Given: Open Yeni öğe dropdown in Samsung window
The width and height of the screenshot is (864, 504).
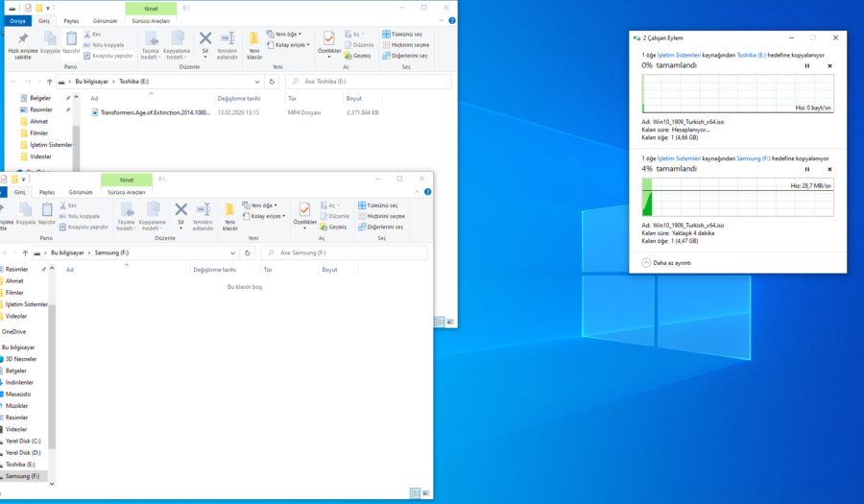Looking at the screenshot, I should click(x=259, y=205).
